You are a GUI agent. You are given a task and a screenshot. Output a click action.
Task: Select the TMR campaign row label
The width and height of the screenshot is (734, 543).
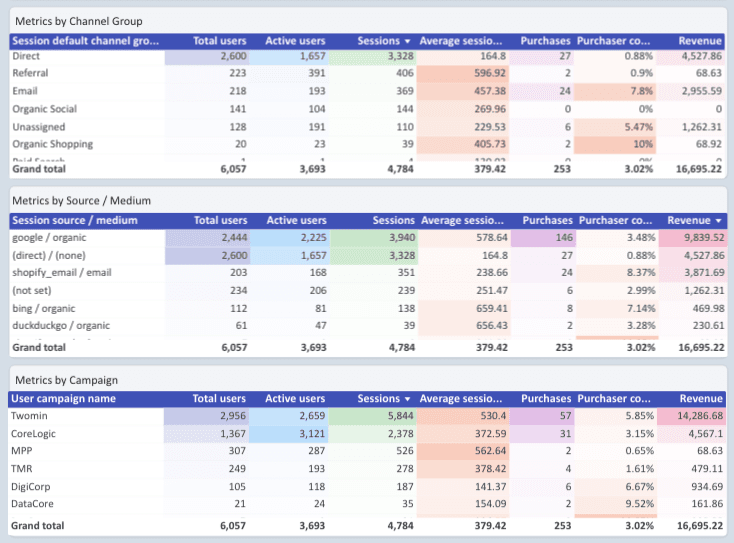tap(22, 469)
